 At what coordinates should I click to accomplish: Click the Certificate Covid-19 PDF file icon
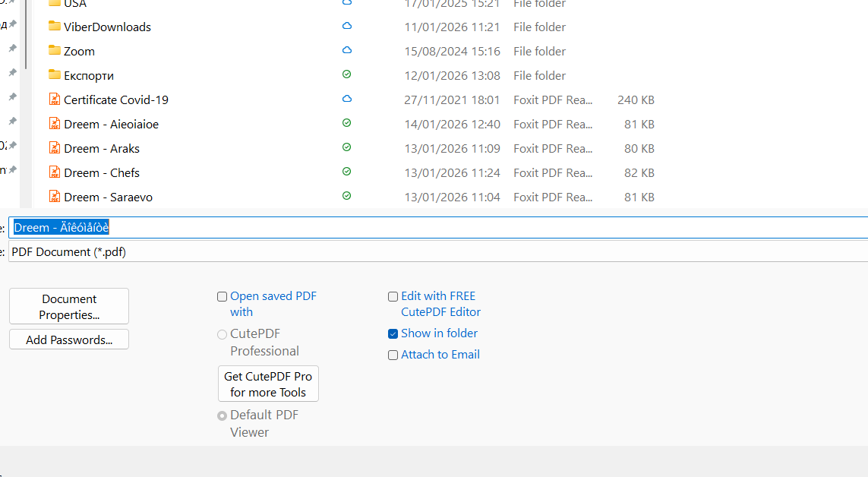pyautogui.click(x=54, y=100)
